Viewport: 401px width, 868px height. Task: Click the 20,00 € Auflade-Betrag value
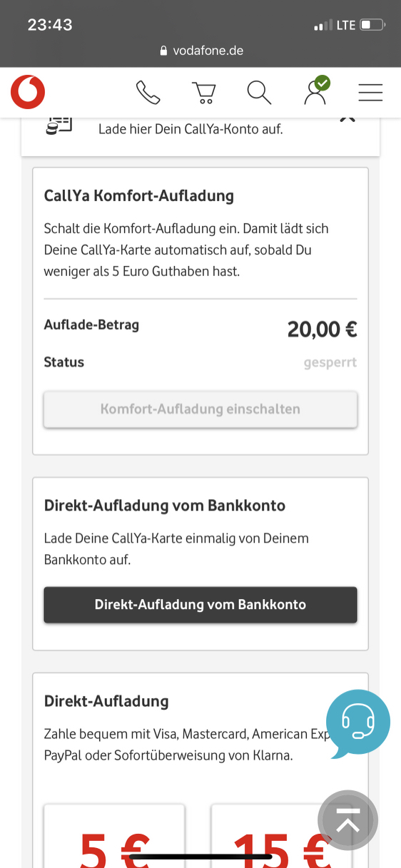pyautogui.click(x=323, y=329)
